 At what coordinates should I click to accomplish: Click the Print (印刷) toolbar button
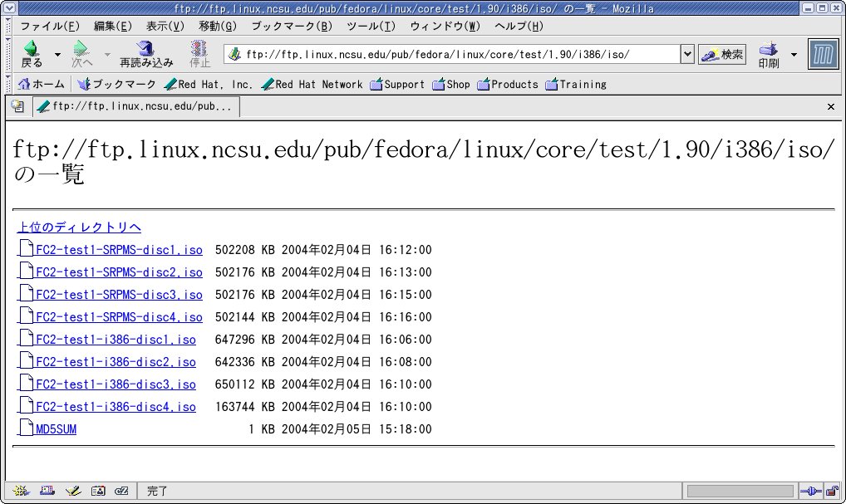(x=769, y=54)
